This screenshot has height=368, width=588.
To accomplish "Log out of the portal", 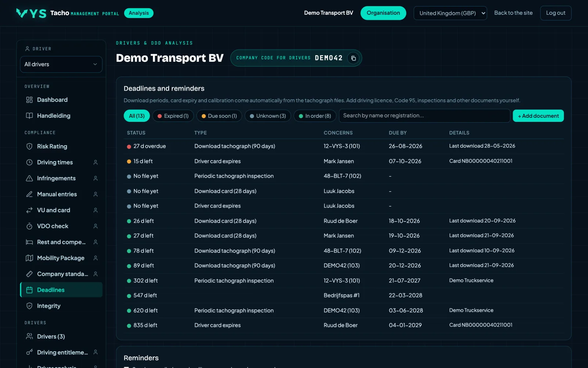I will click(x=556, y=13).
